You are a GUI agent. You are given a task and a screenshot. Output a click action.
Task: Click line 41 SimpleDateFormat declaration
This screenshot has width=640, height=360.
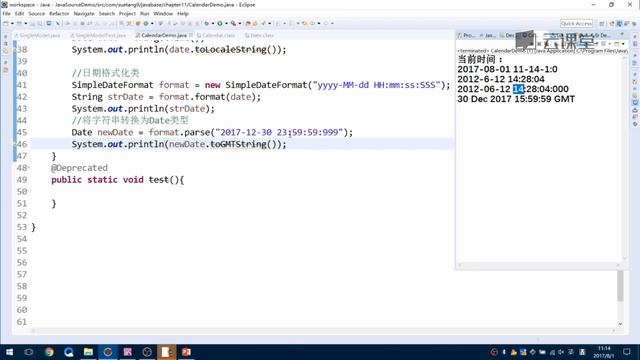(261, 85)
